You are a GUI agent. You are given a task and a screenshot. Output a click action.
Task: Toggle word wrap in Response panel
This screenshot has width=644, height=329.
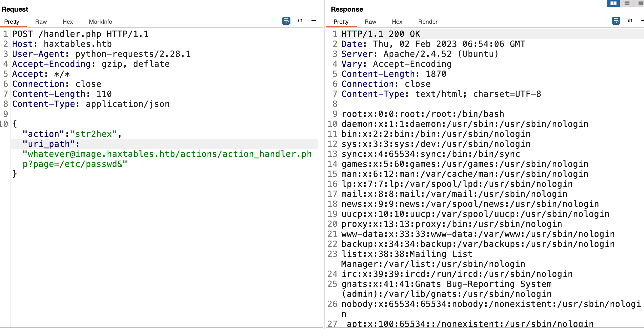pyautogui.click(x=616, y=21)
